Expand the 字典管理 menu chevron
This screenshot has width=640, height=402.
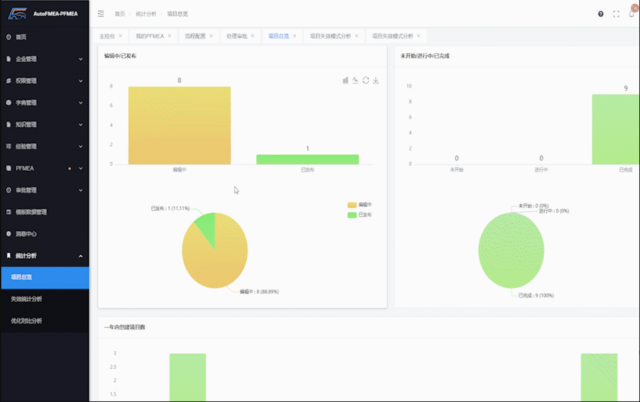(x=80, y=103)
